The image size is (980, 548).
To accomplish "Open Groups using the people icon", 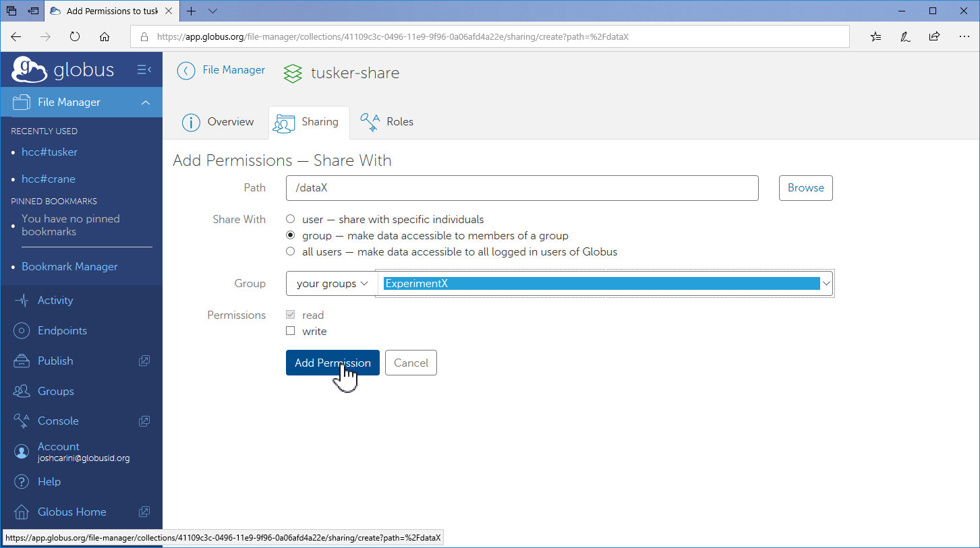I will (x=22, y=392).
